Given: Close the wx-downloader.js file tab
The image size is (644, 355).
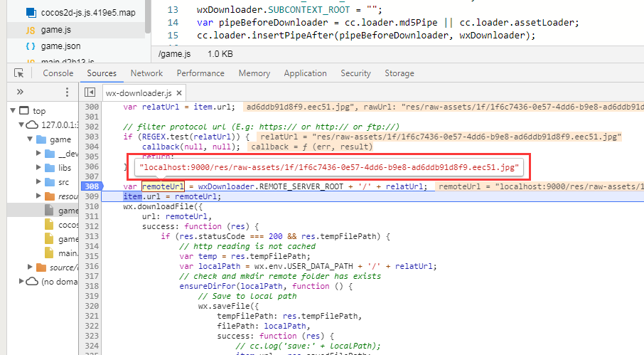Looking at the screenshot, I should (179, 93).
